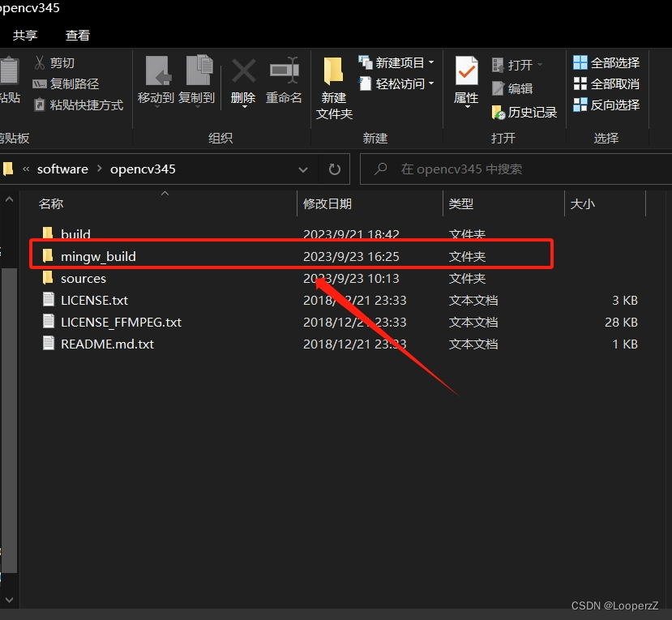Click the Move to (移动到) icon
Viewport: 672px width, 620px height.
(157, 71)
